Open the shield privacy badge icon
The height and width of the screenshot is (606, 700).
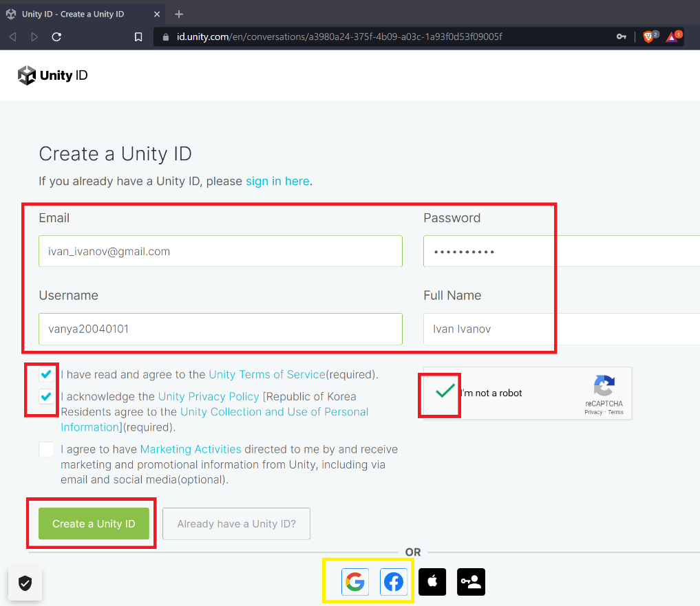(25, 583)
